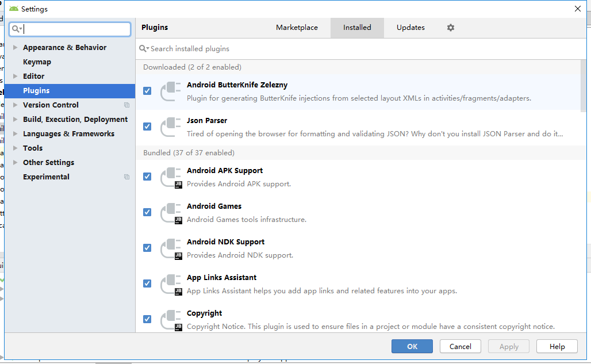This screenshot has width=591, height=364.
Task: Select the Android Games plugin title
Action: 214,206
